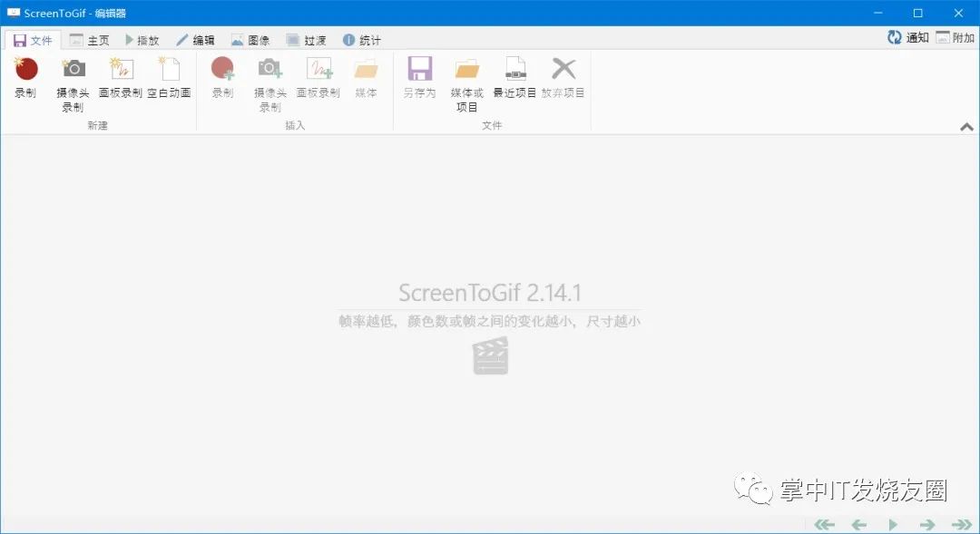Open the 附加 extras button

[955, 38]
